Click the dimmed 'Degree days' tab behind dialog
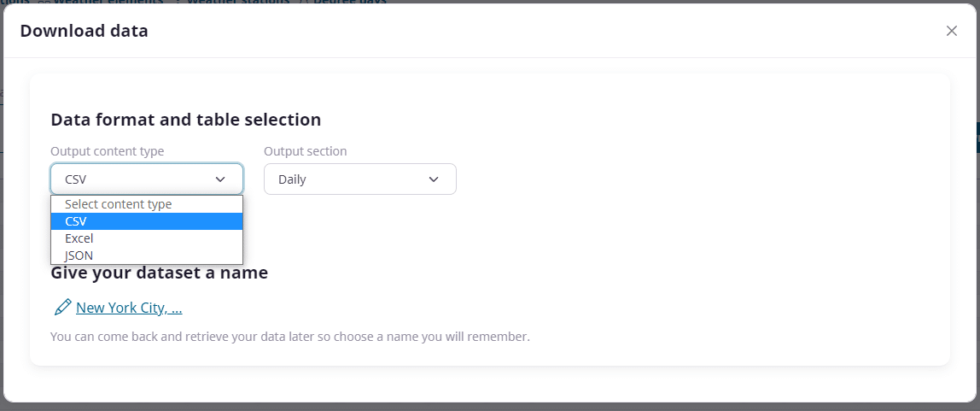This screenshot has width=980, height=411. click(350, 2)
